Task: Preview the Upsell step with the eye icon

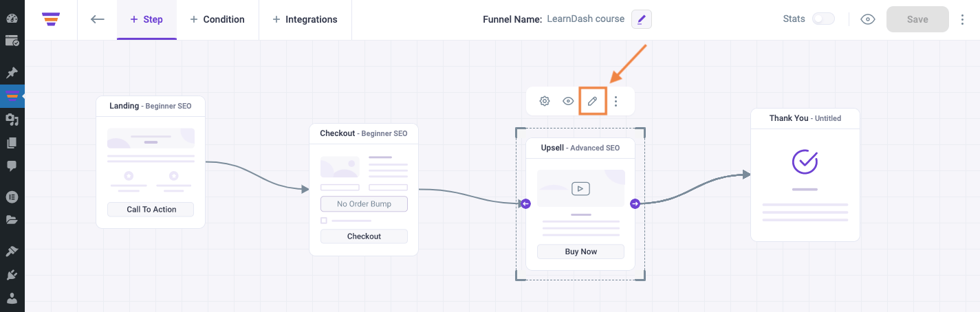Action: (568, 101)
